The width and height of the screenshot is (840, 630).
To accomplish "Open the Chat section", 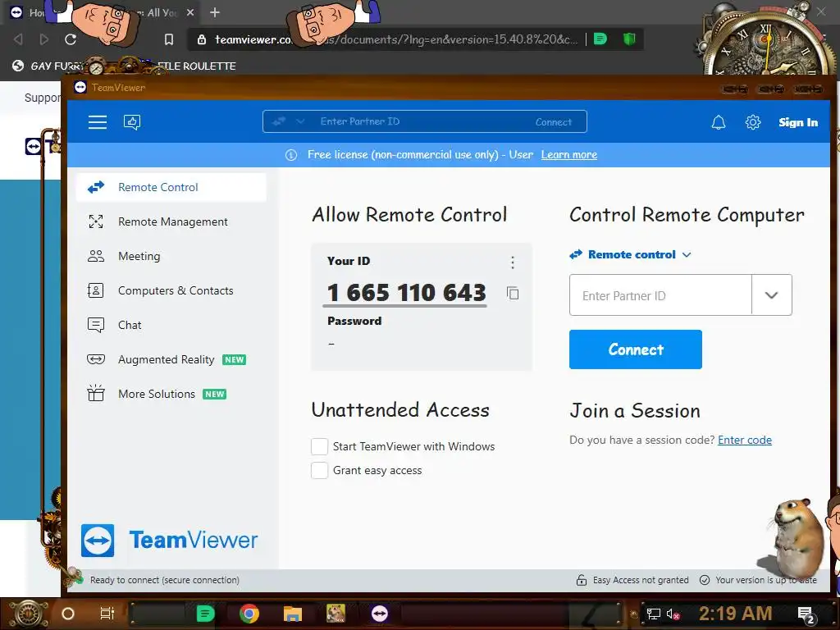I will coord(171,325).
